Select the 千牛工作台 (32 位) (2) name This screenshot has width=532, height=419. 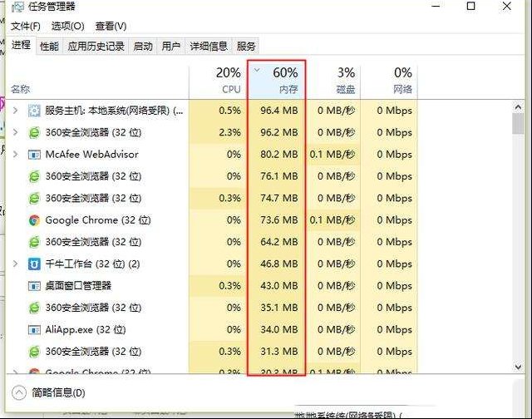[x=92, y=264]
